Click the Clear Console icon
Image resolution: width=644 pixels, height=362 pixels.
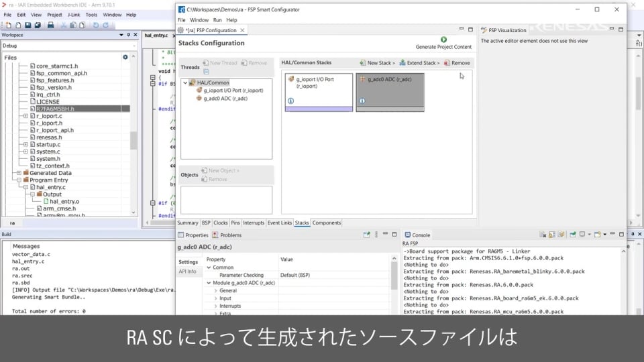click(543, 235)
